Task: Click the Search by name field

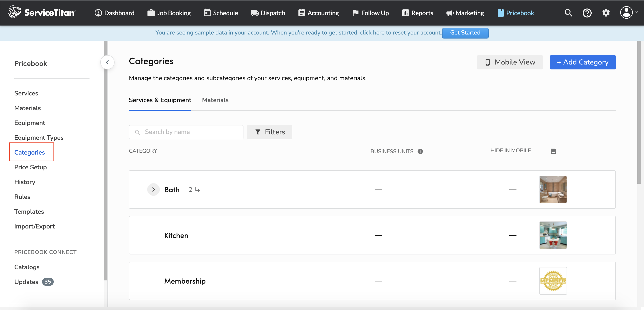Action: [186, 132]
